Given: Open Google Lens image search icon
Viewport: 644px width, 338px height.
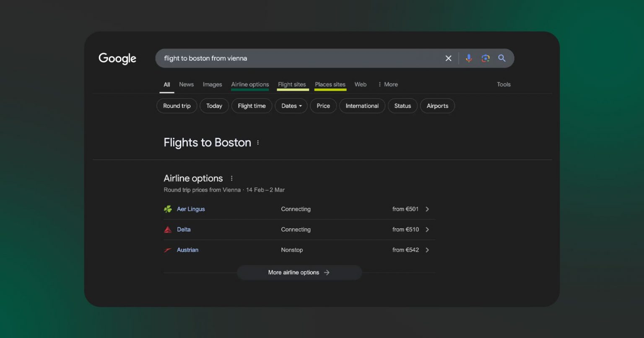Looking at the screenshot, I should (486, 58).
